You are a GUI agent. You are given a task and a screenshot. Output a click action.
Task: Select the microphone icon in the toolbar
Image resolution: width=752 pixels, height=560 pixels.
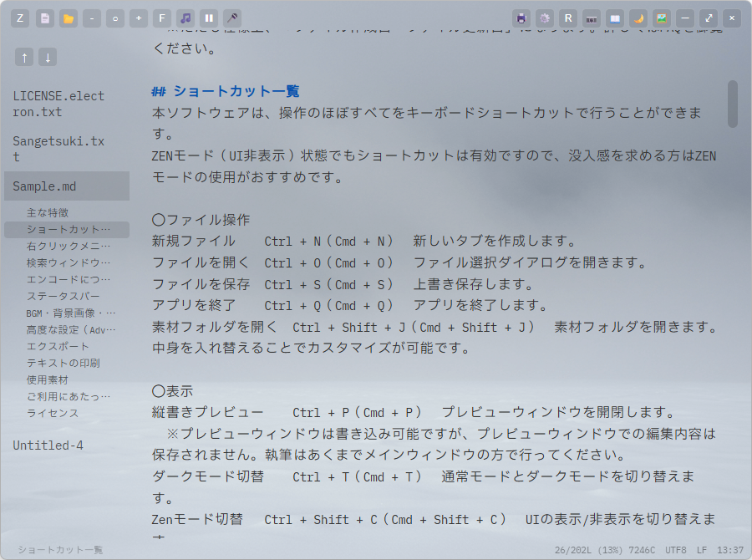[x=232, y=18]
